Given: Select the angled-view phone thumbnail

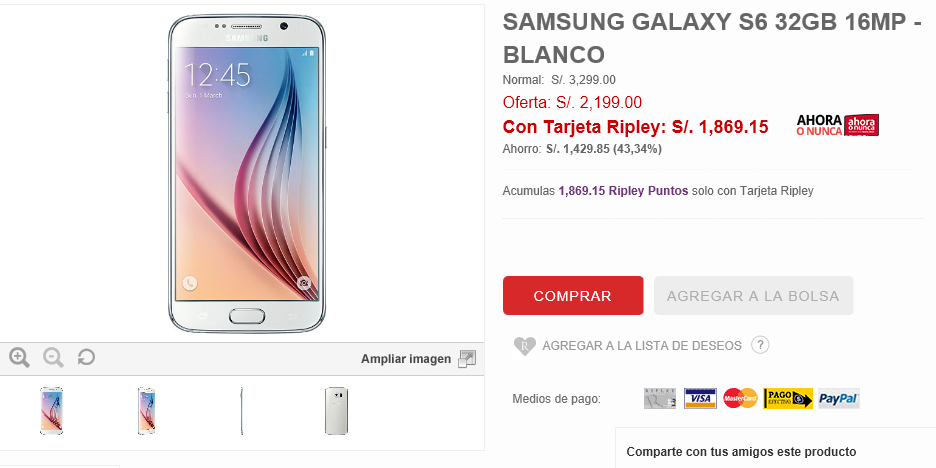Looking at the screenshot, I should tap(146, 411).
